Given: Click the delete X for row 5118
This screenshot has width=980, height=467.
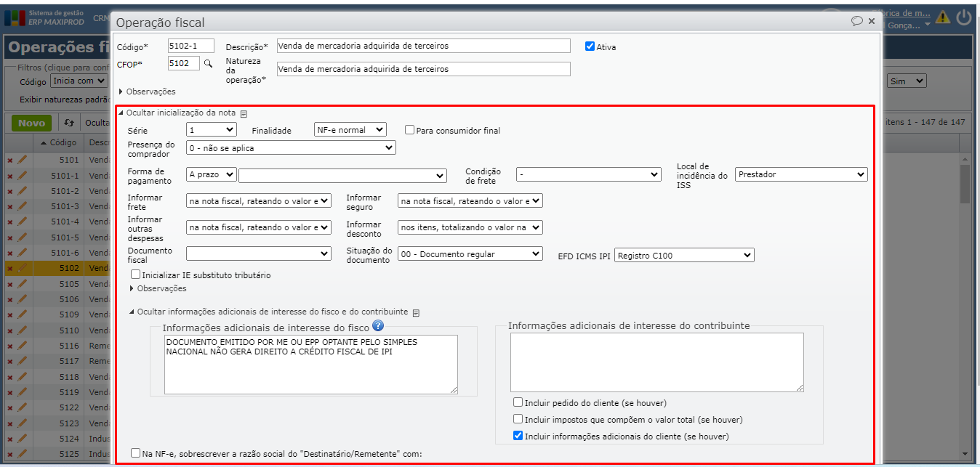Looking at the screenshot, I should (x=10, y=378).
